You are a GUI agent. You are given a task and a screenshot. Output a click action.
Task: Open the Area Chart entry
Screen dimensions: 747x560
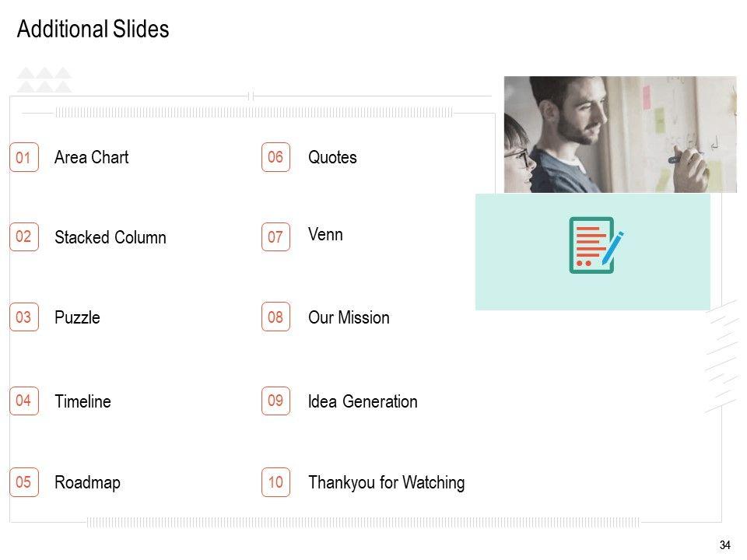click(91, 158)
